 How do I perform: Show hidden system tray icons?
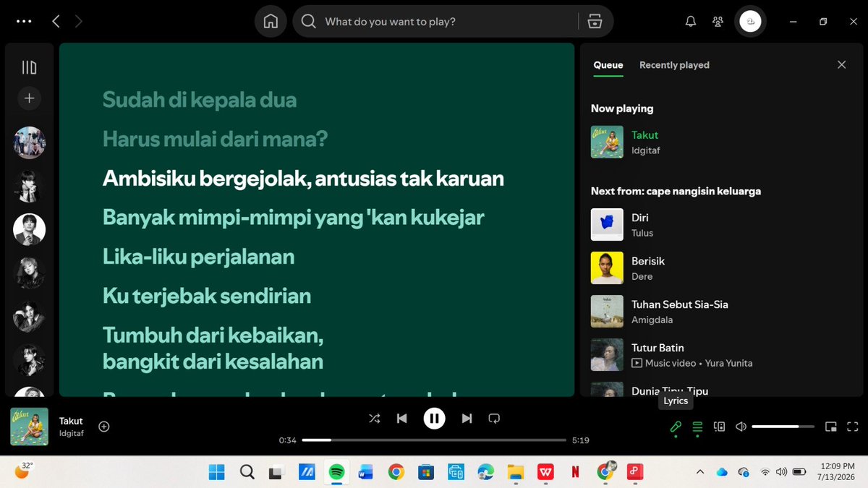tap(699, 472)
